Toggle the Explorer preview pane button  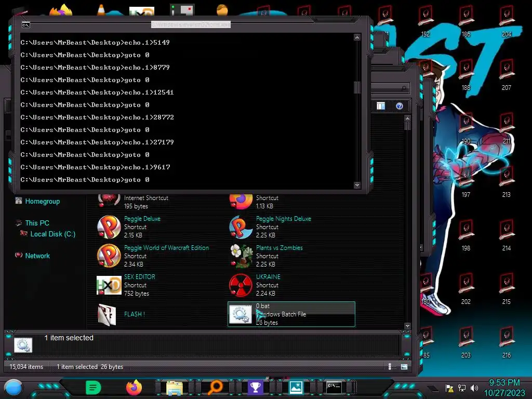(381, 106)
